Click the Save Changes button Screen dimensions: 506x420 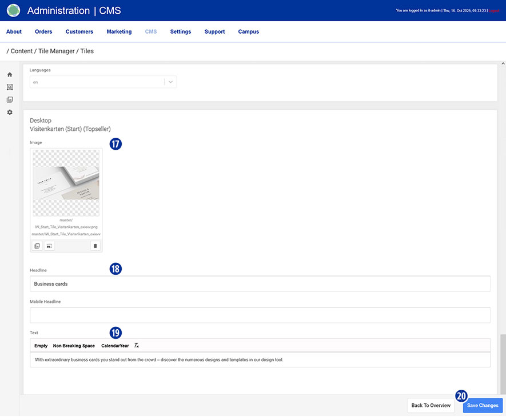[483, 405]
